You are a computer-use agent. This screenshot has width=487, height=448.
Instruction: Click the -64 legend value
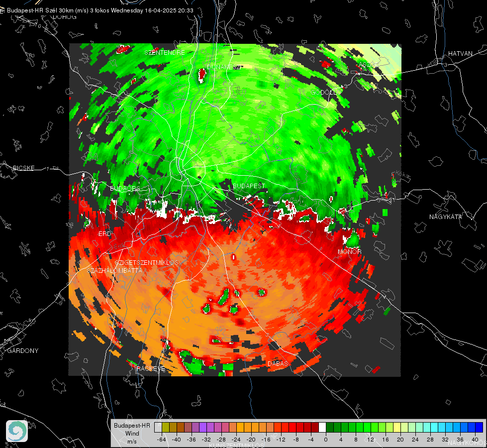(x=162, y=440)
